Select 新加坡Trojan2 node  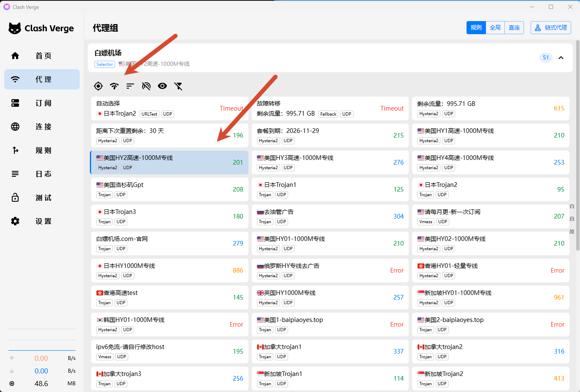tap(491, 378)
